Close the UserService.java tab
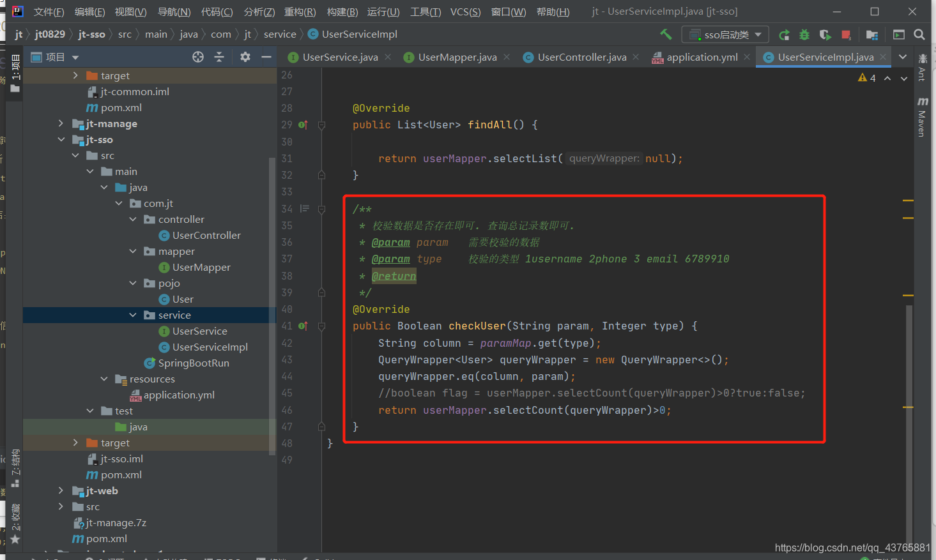This screenshot has width=936, height=560. (389, 57)
